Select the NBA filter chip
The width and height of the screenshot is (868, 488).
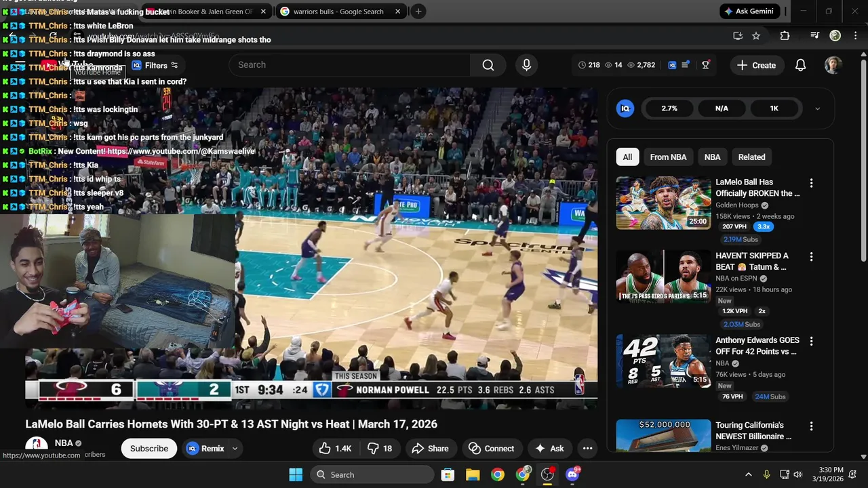(712, 157)
